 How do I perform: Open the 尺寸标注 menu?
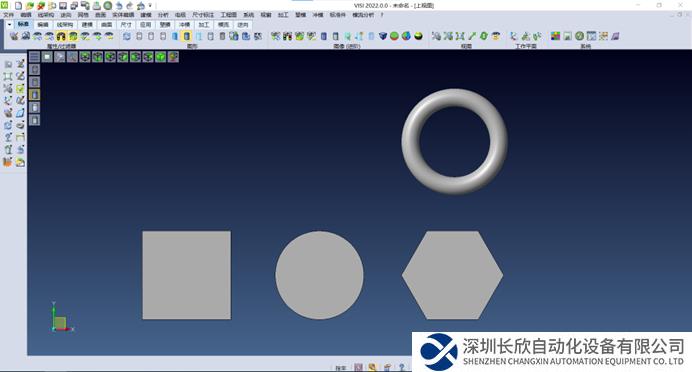pyautogui.click(x=203, y=15)
